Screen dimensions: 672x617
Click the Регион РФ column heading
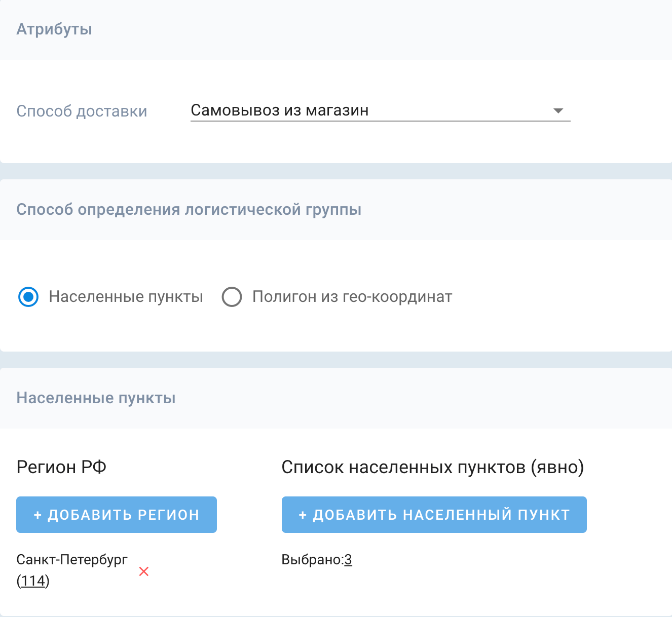[x=61, y=467]
